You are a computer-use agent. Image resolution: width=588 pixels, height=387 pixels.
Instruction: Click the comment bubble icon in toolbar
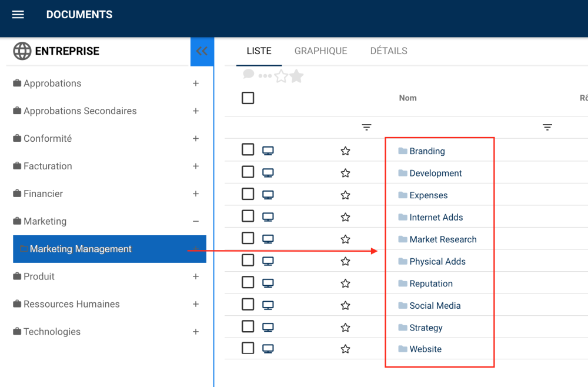249,74
